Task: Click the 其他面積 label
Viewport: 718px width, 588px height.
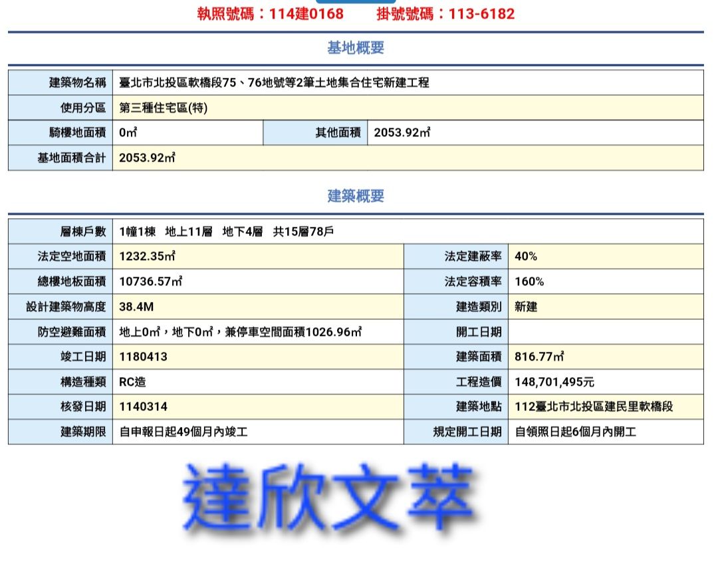Action: 338,133
